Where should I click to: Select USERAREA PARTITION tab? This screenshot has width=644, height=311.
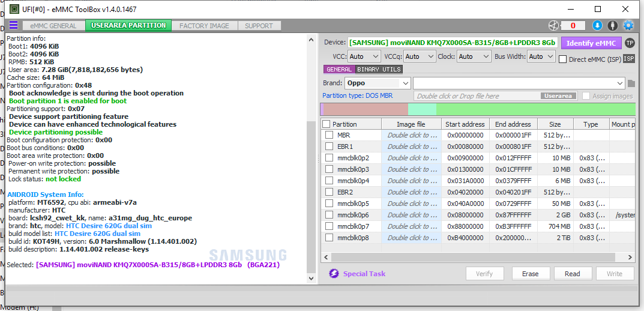(x=128, y=25)
